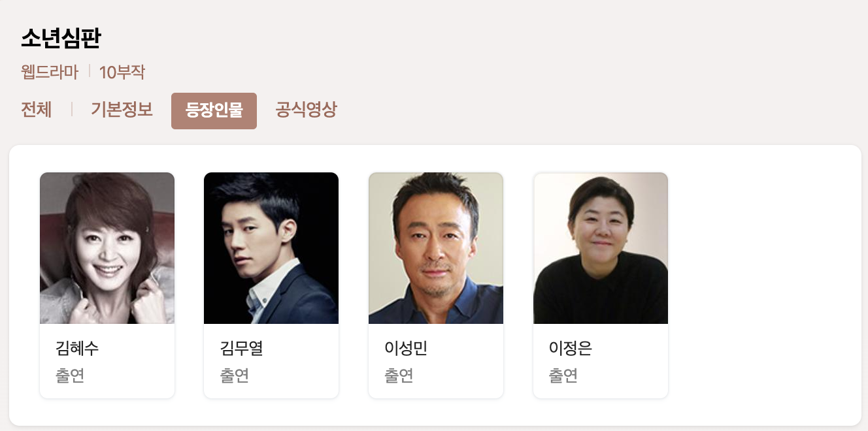Screen dimensions: 868x431
Task: Open 김무열's profile photo
Action: [271, 248]
